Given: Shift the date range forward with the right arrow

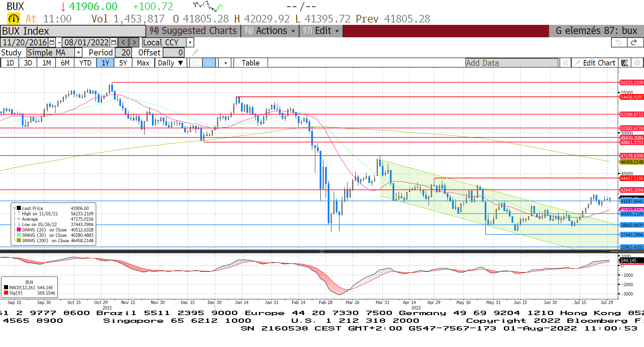Looking at the screenshot, I should [134, 42].
